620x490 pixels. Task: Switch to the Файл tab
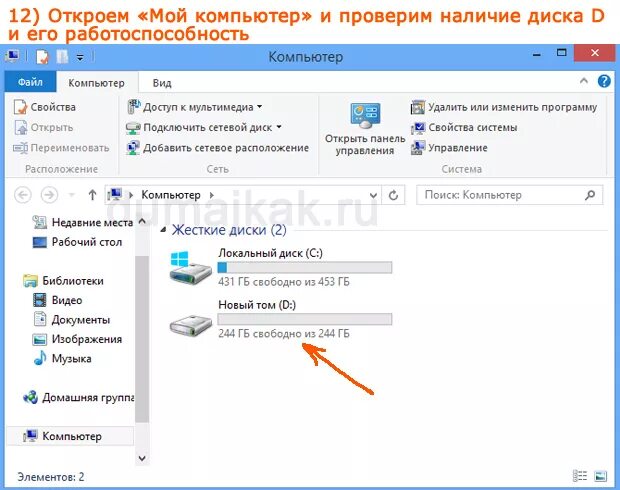pos(30,82)
